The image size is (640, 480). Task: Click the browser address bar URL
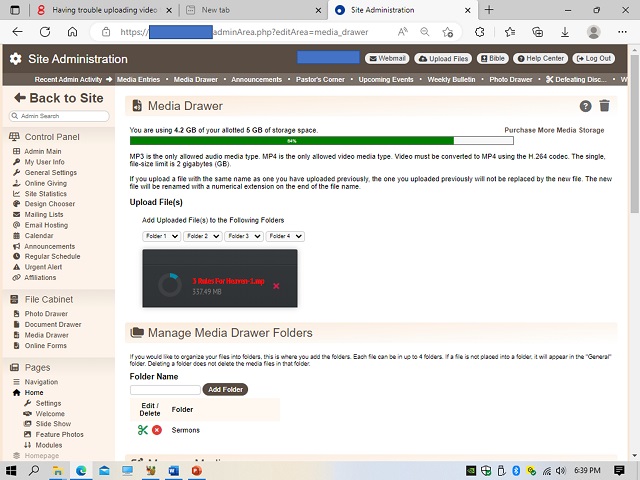244,32
